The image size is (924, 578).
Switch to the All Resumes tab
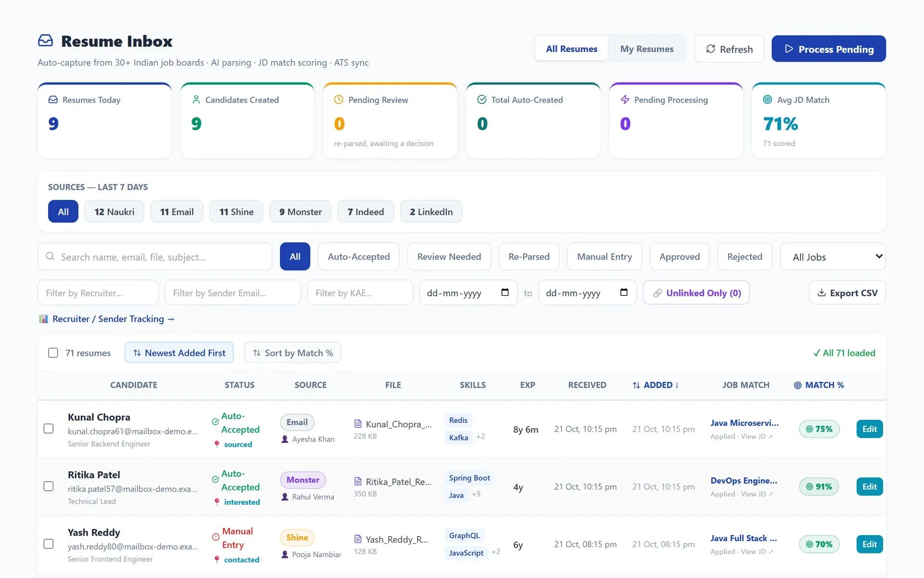[571, 49]
